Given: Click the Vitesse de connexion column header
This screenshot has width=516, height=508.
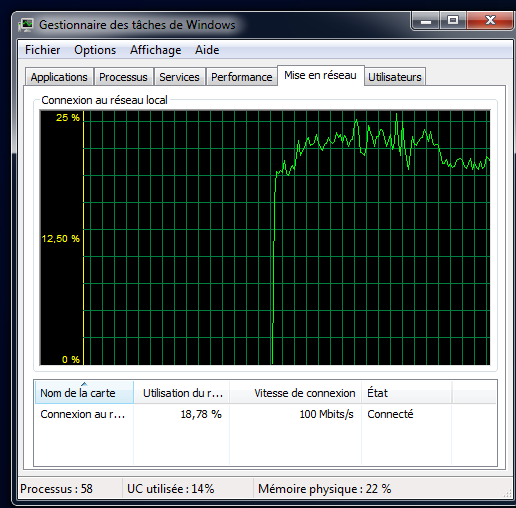Looking at the screenshot, I should pyautogui.click(x=296, y=393).
